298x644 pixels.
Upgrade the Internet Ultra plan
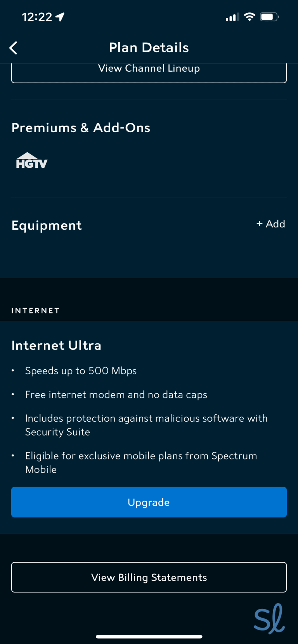[149, 502]
